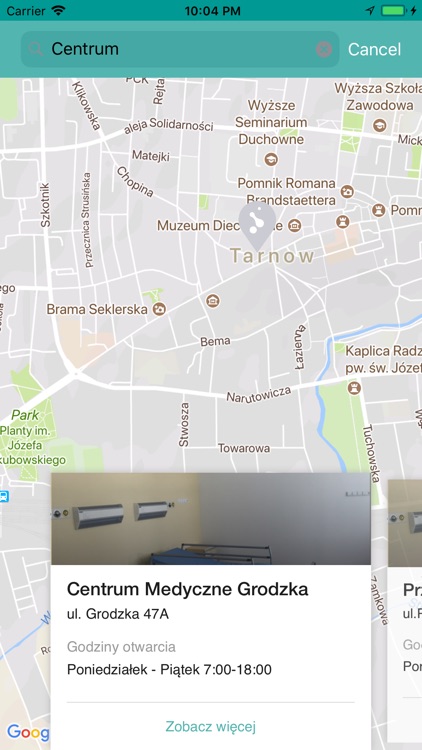
Task: Clear the Centrum search text
Action: (324, 49)
